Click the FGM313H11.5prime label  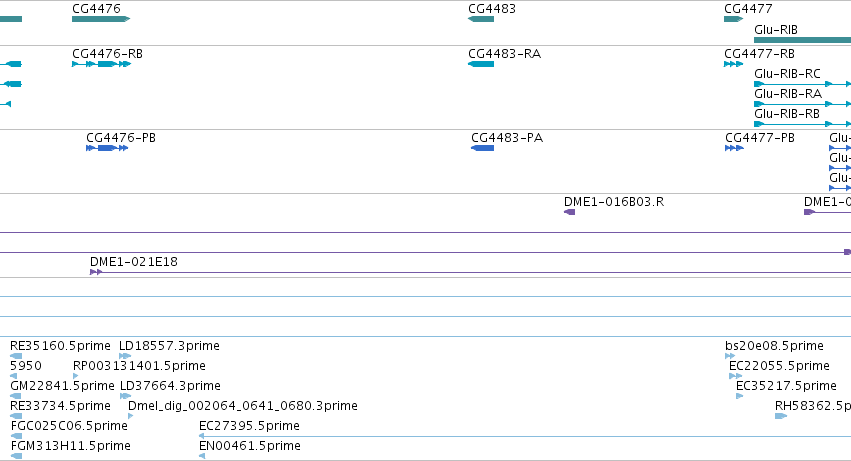(x=71, y=446)
